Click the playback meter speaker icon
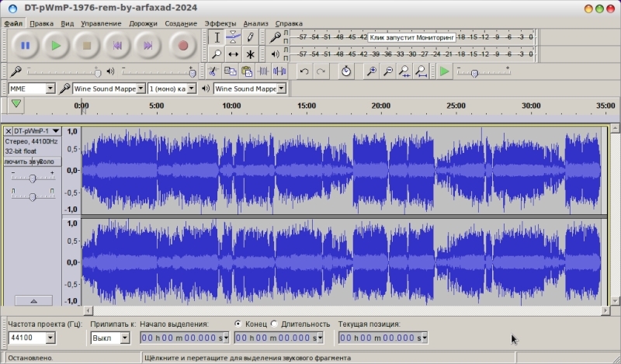 point(275,54)
